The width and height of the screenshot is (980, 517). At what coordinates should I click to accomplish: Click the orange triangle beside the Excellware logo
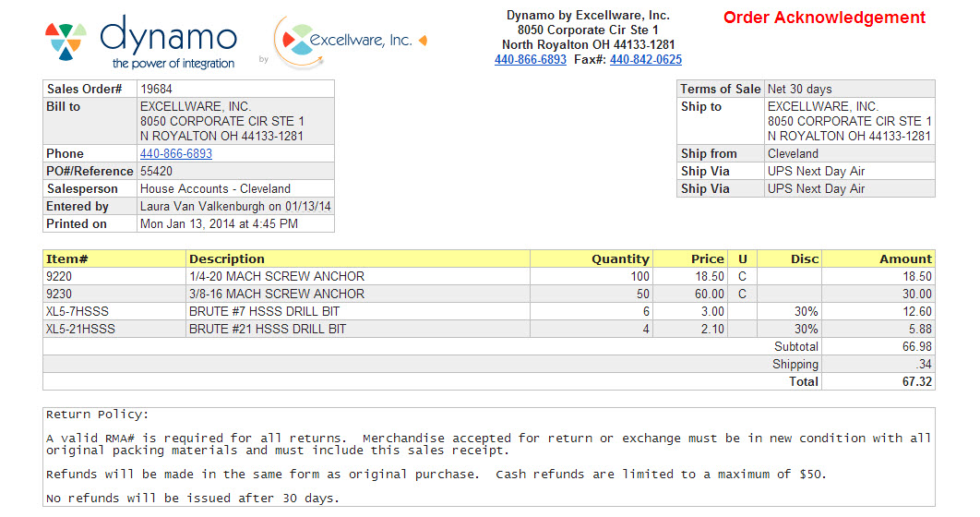[423, 41]
